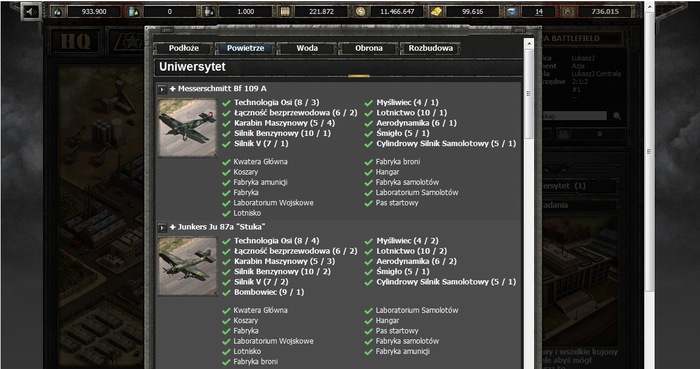The height and width of the screenshot is (369, 700).
Task: Click the checkmark beside Fabryka amunicji under Stuka
Action: [x=368, y=352]
